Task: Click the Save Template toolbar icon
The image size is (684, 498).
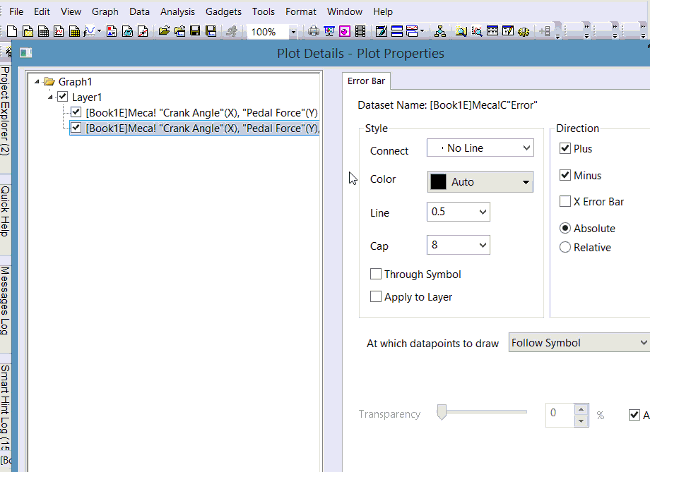Action: pyautogui.click(x=211, y=31)
